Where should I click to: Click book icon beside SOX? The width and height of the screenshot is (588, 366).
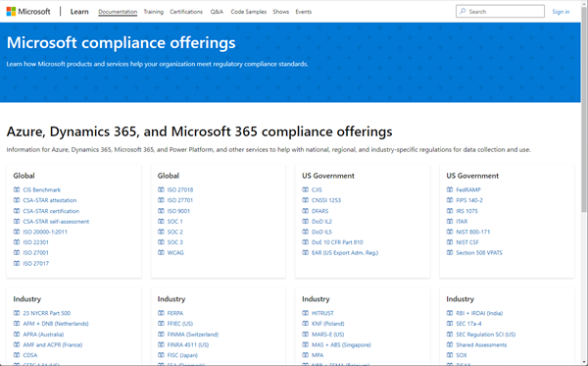coord(450,355)
